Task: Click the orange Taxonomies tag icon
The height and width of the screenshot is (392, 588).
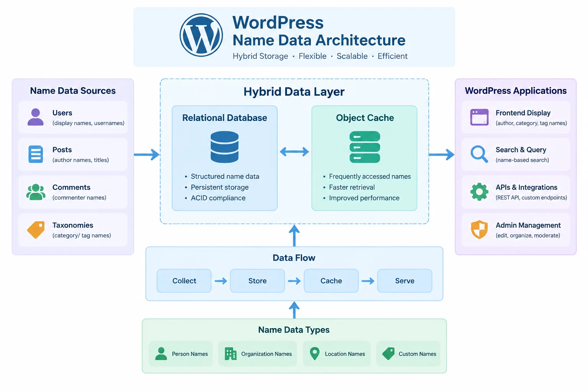Action: (x=36, y=230)
